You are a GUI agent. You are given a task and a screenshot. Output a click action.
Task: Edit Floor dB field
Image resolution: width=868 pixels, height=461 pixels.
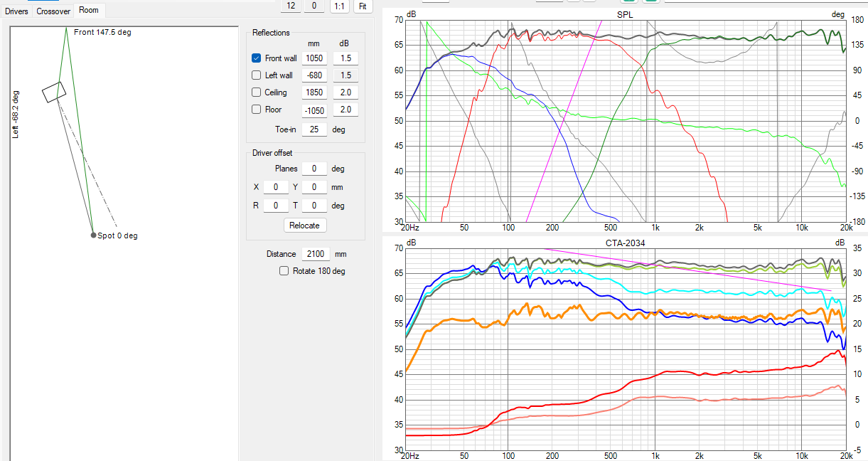pos(345,110)
